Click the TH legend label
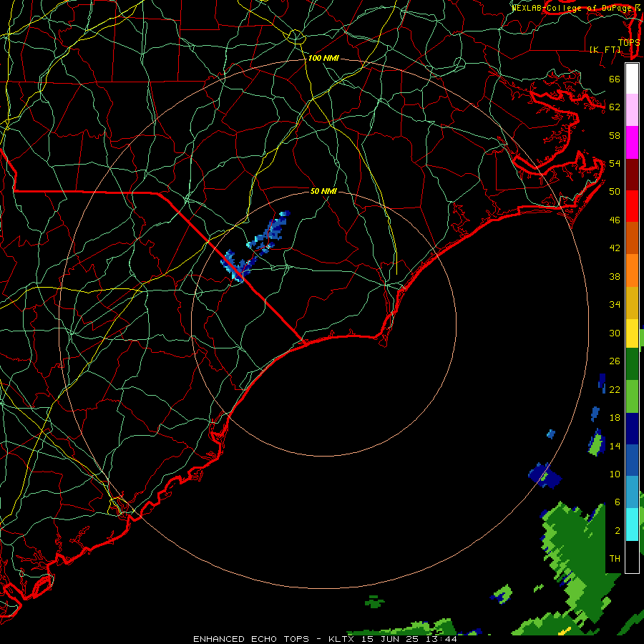Viewport: 644px width, 644px height. point(615,559)
